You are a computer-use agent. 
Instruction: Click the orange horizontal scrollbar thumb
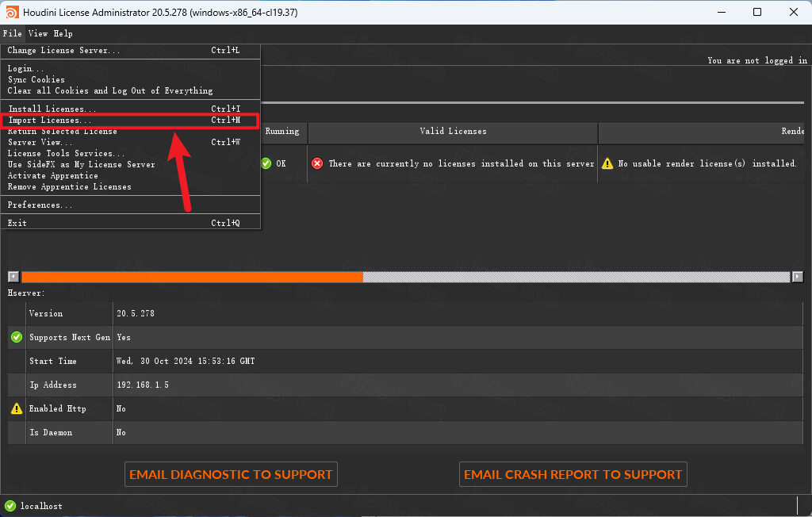tap(192, 277)
